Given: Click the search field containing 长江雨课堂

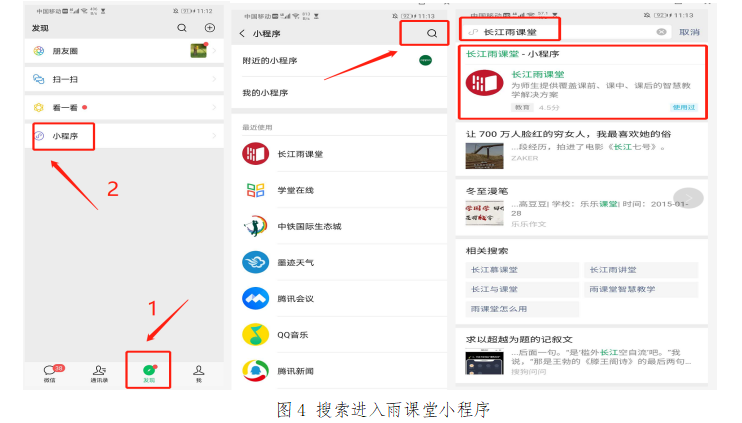Looking at the screenshot, I should click(x=565, y=32).
